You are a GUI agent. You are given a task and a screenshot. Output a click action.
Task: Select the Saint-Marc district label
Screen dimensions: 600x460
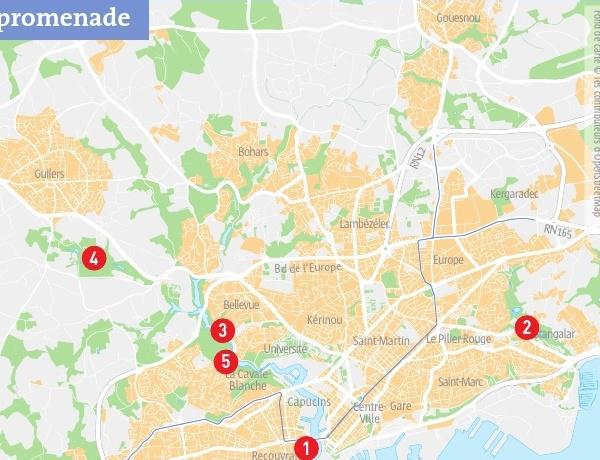click(x=460, y=382)
